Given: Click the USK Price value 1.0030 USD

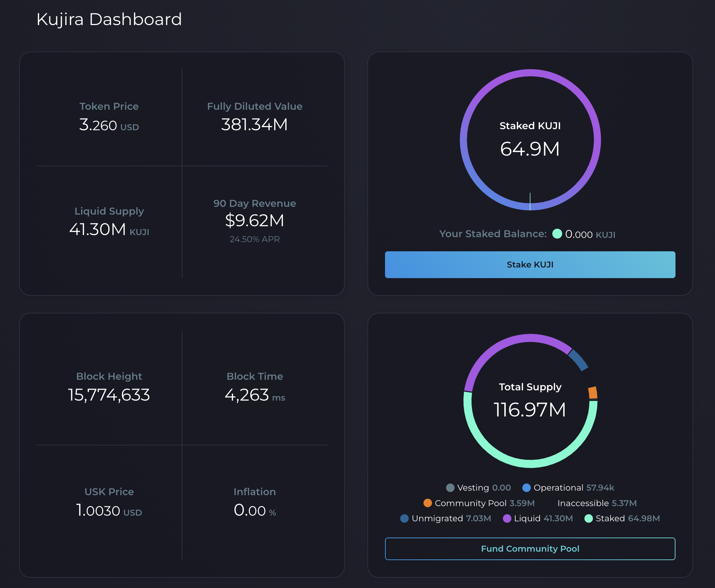Looking at the screenshot, I should [x=109, y=510].
